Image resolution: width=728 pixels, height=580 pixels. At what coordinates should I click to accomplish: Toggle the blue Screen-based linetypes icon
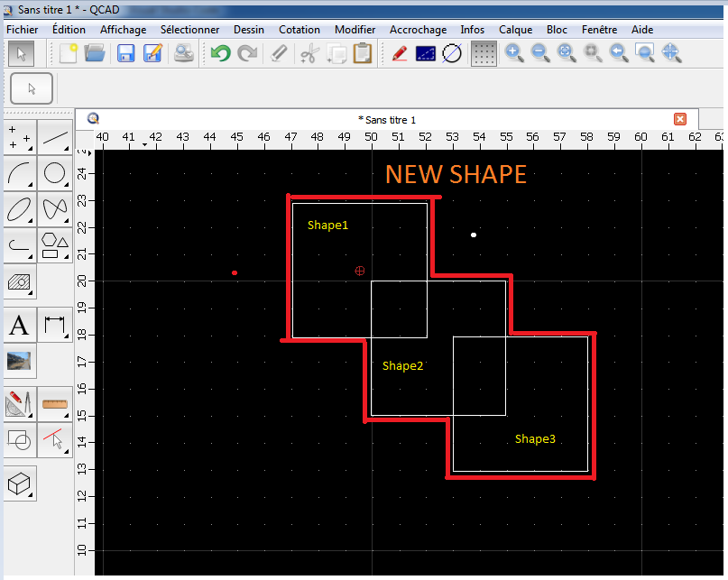point(425,53)
